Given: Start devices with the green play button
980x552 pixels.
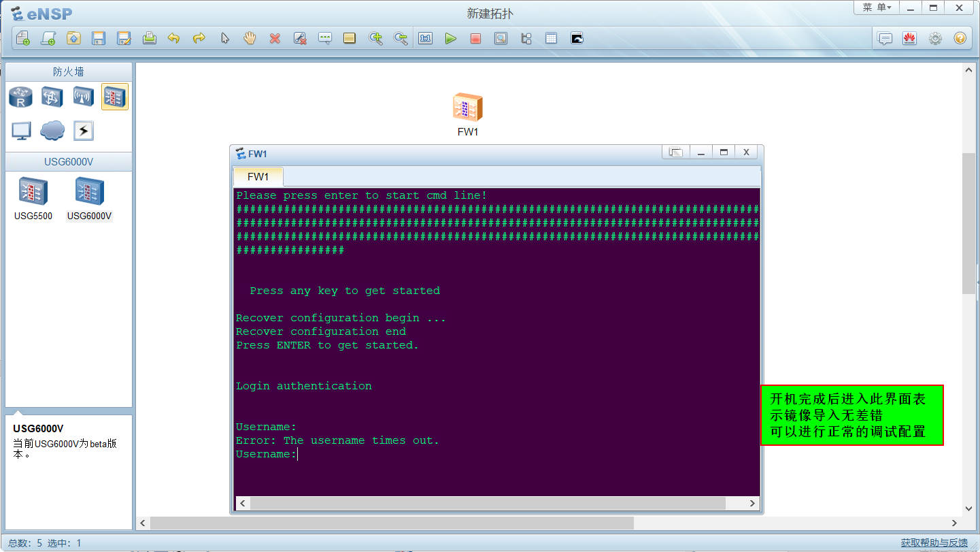Looking at the screenshot, I should 450,38.
